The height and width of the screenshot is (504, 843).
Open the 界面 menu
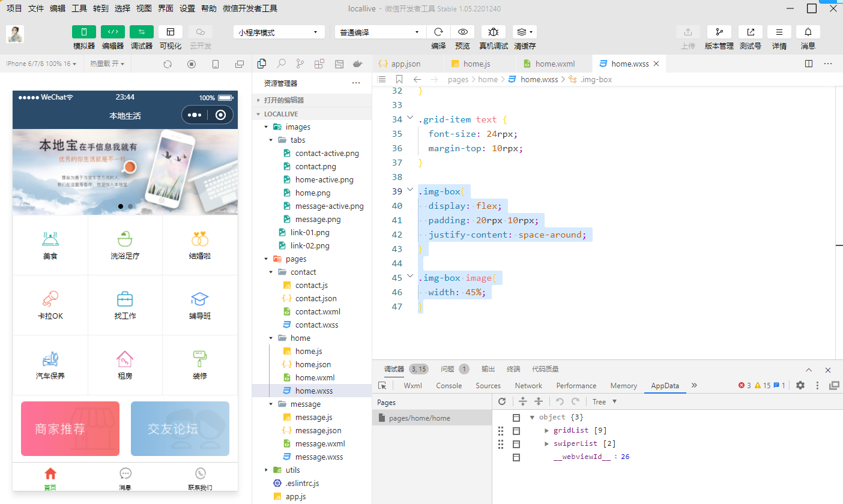coord(166,8)
